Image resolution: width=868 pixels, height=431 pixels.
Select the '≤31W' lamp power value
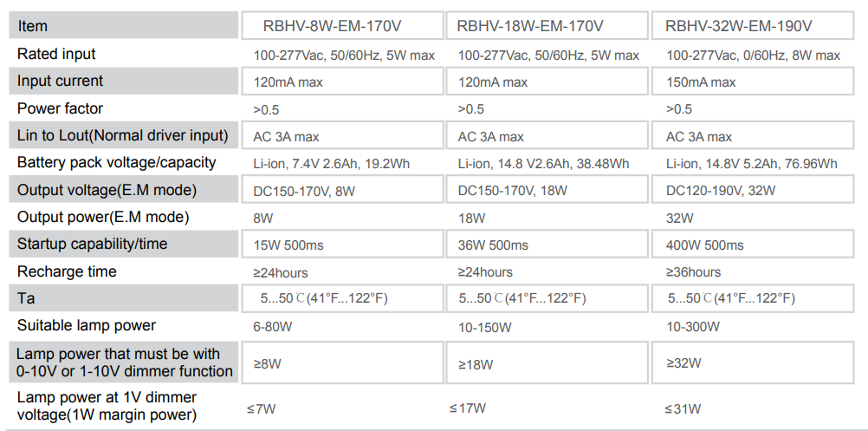coord(683,408)
